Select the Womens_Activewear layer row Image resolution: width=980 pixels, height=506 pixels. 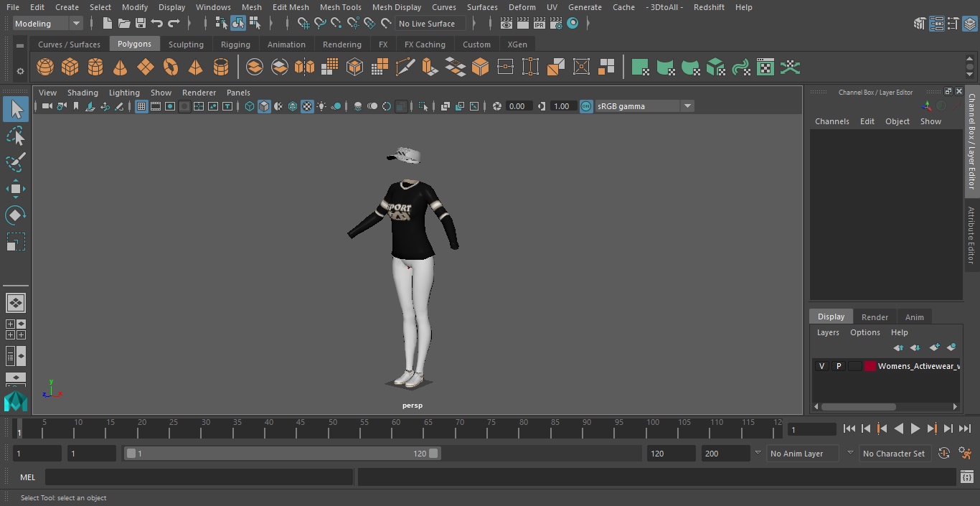[x=887, y=366]
